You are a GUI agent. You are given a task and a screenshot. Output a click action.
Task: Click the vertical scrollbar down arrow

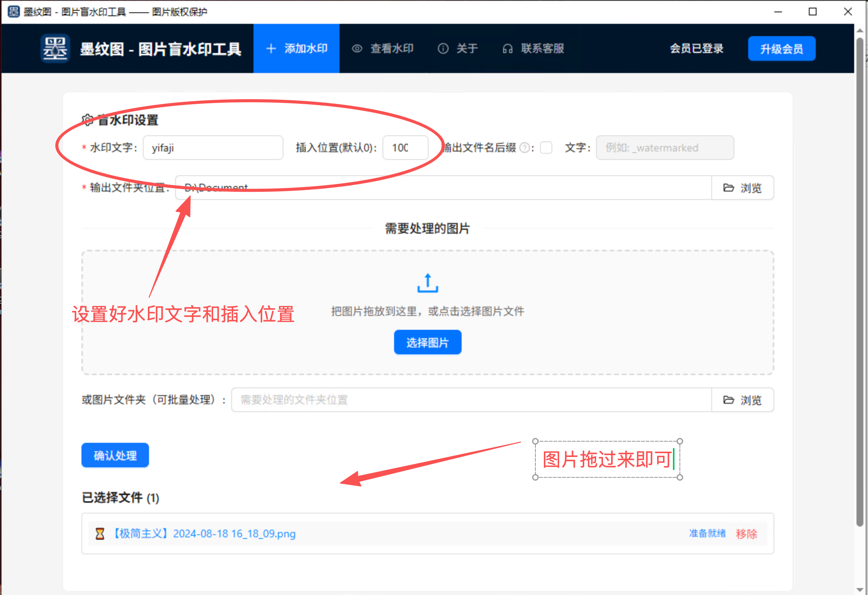click(860, 589)
